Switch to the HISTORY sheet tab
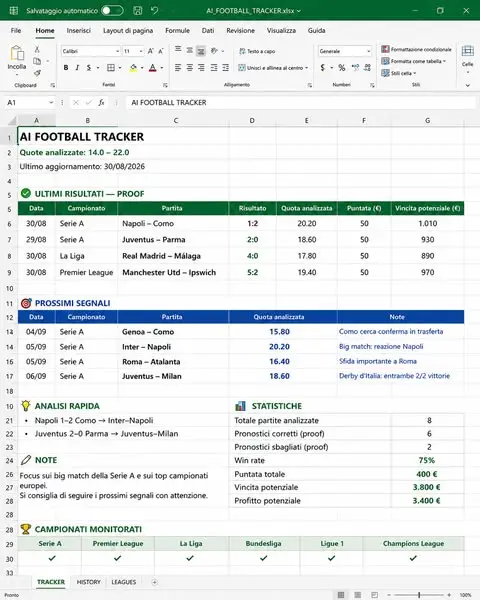Viewport: 480px width, 600px height. coord(88,582)
